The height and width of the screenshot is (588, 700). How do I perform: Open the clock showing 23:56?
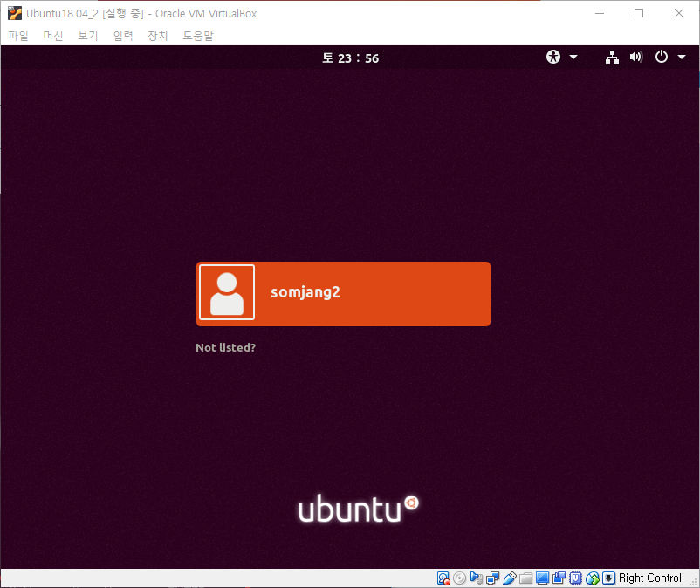pyautogui.click(x=351, y=58)
